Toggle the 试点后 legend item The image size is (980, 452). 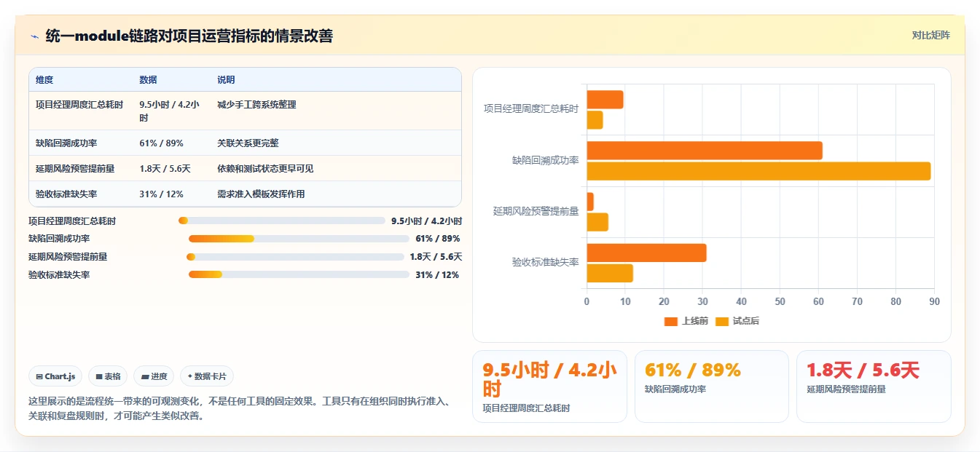[737, 321]
